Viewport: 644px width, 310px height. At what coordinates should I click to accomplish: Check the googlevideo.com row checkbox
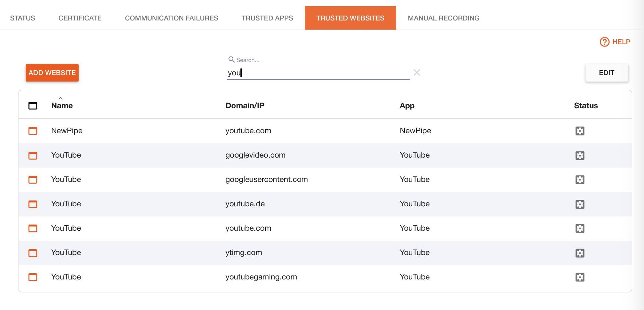click(33, 156)
